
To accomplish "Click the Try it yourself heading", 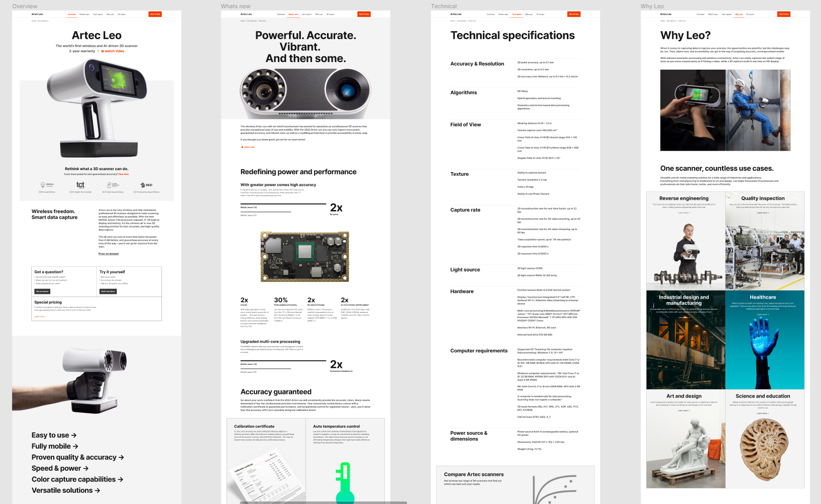I will point(112,272).
